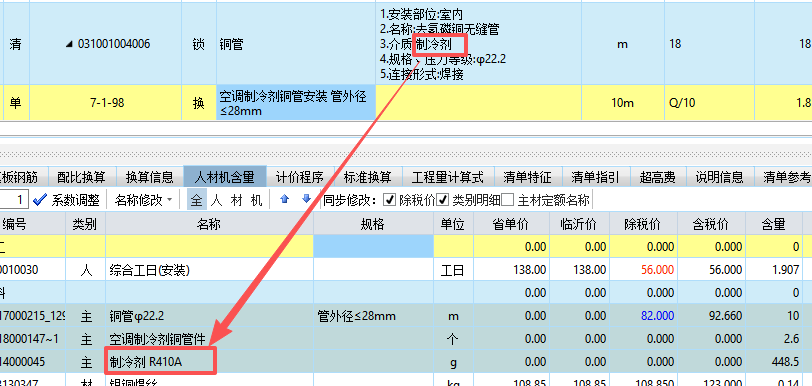The image size is (812, 386).
Task: Switch to the 清单特征 tab
Action: [528, 178]
